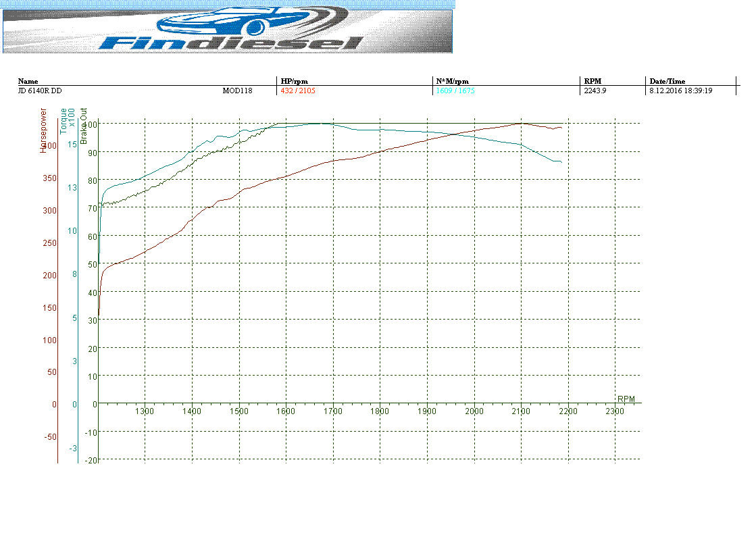Viewport: 756px width, 533px height.
Task: Select the Date/Time column header
Action: coord(667,81)
